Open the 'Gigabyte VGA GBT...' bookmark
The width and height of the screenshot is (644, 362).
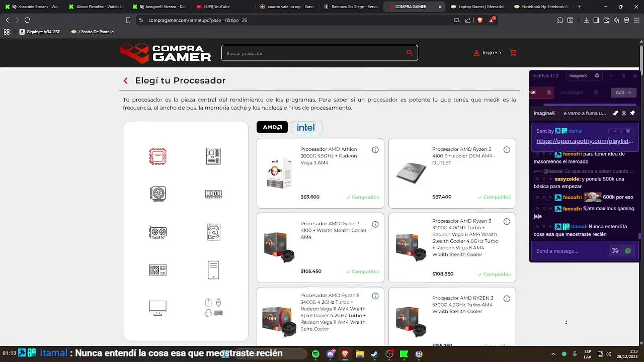41,32
